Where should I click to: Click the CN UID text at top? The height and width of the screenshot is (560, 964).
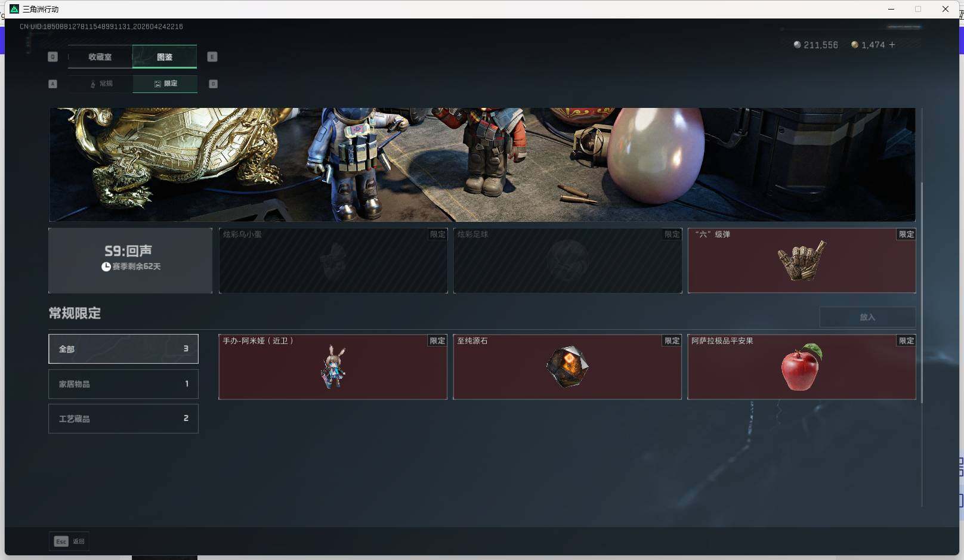click(x=101, y=27)
